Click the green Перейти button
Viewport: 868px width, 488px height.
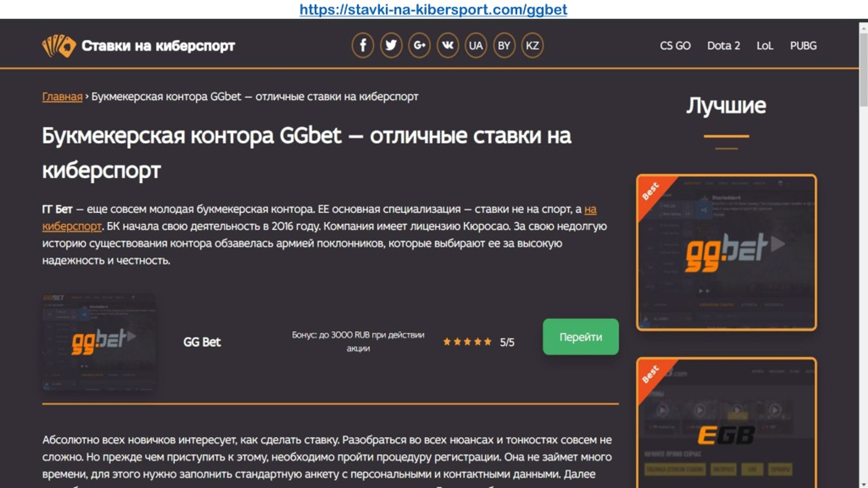(581, 337)
